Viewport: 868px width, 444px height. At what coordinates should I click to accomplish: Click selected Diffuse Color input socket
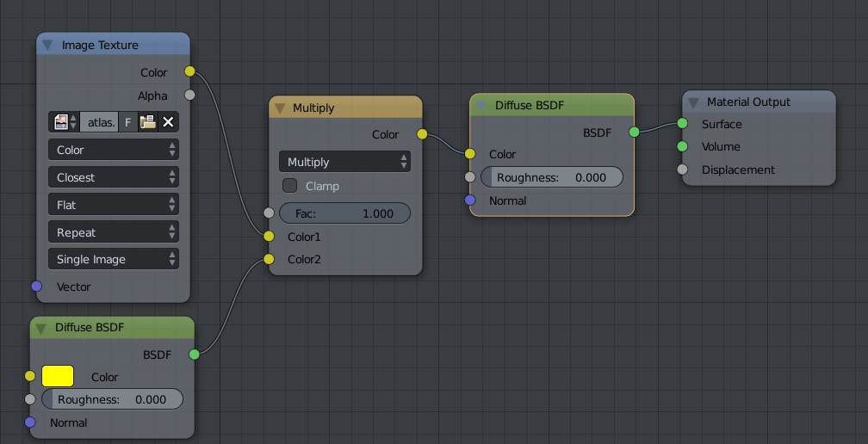(x=470, y=154)
